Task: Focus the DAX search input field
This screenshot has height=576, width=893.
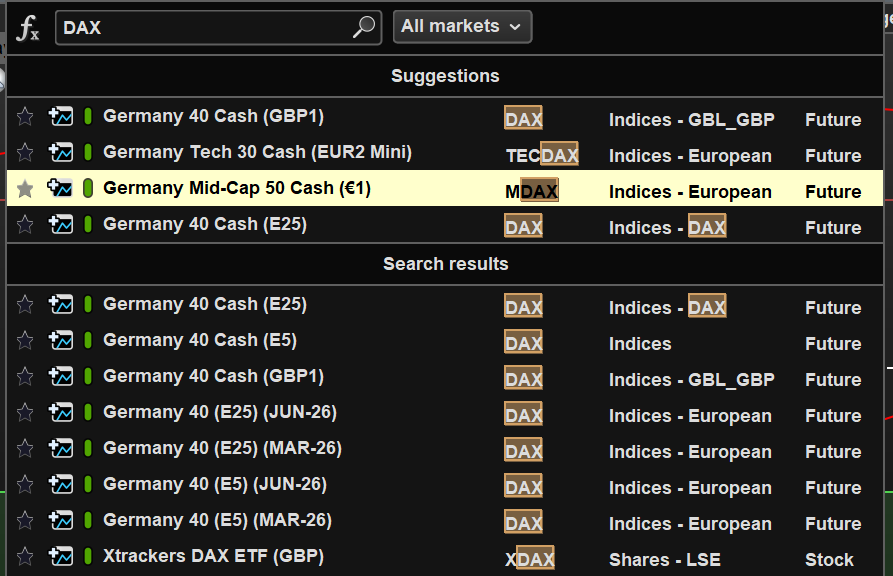Action: pos(218,27)
